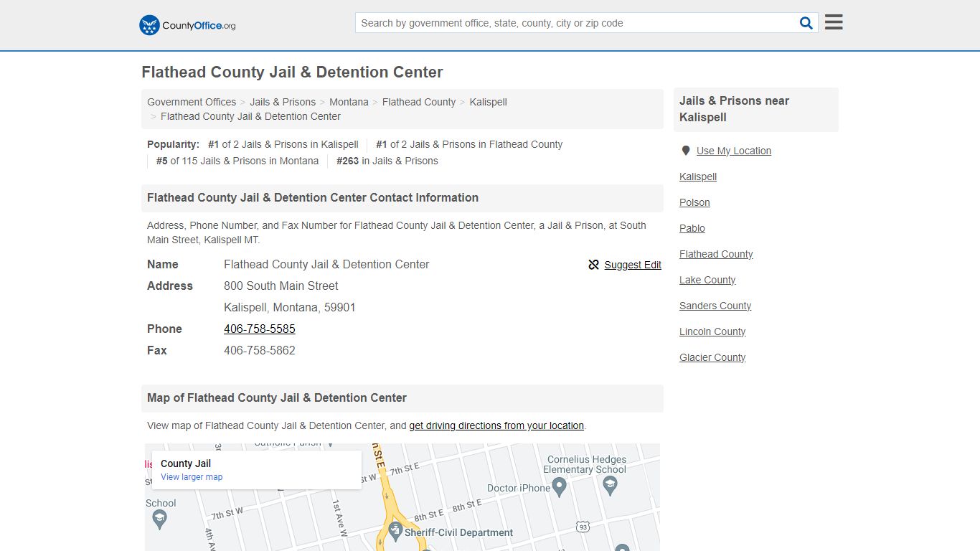Click the School marker on map left
This screenshot has width=980, height=551.
pos(160,520)
